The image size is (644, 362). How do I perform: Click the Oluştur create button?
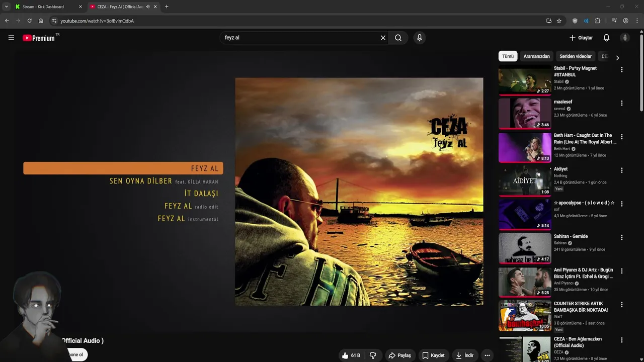point(581,38)
